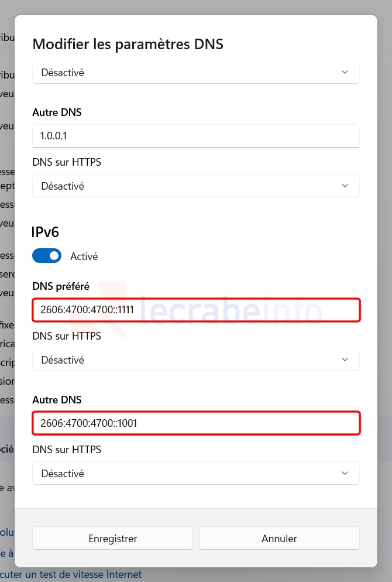Open the 'test de vitesse Internet' link

pos(82,575)
